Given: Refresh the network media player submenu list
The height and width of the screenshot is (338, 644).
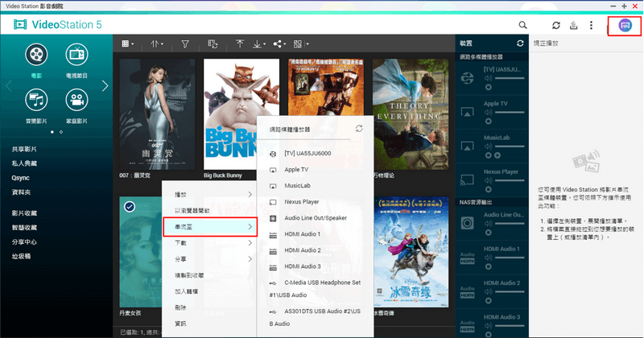Looking at the screenshot, I should tap(359, 129).
